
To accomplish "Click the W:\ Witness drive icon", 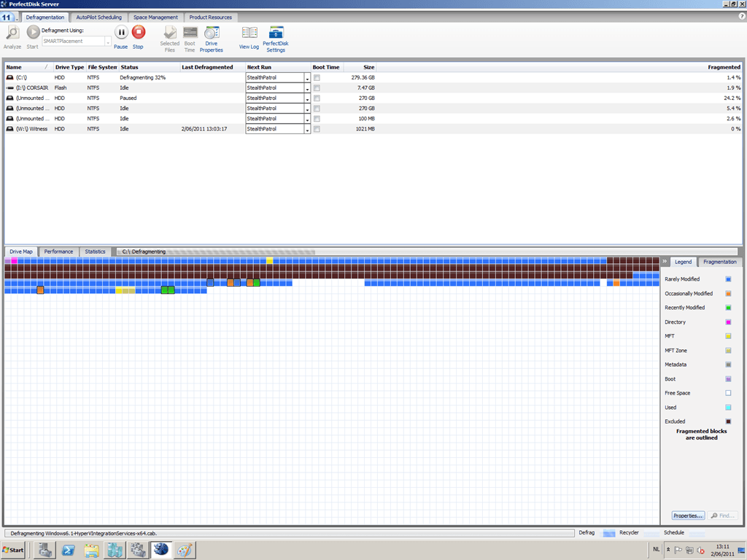I will click(9, 129).
